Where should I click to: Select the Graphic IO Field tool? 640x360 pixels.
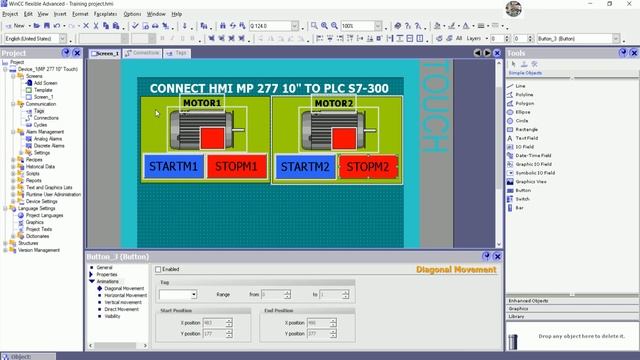[533, 164]
